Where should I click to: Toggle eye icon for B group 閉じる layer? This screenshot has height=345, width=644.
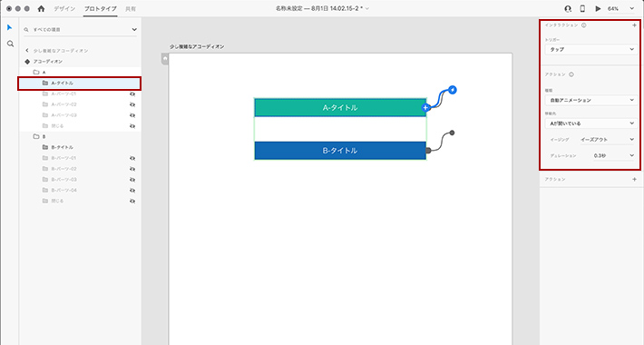(x=132, y=201)
